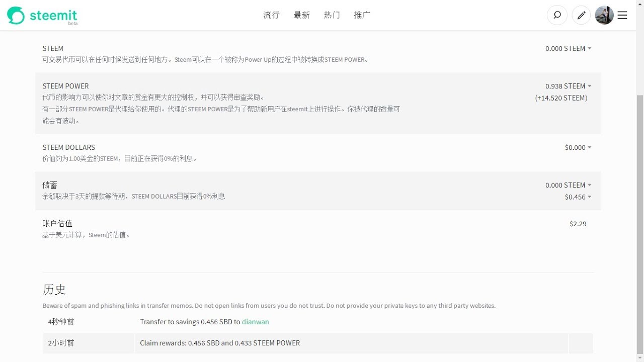Select the Transfer to savings history entry
Viewport: 644px width, 362px height.
tap(204, 322)
